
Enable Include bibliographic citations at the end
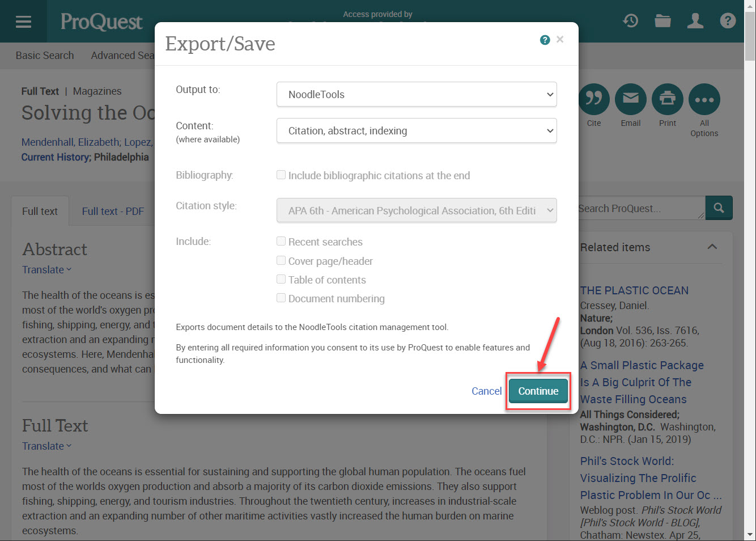pos(281,175)
